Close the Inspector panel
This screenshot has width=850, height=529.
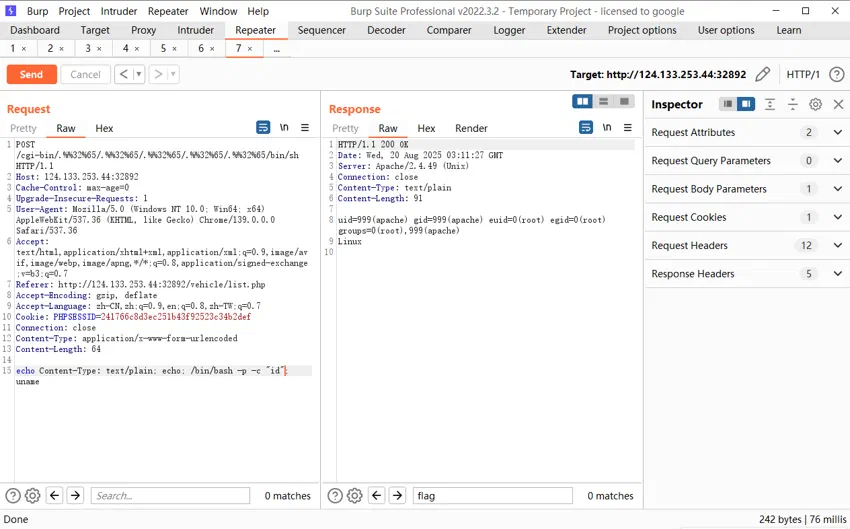coord(838,104)
